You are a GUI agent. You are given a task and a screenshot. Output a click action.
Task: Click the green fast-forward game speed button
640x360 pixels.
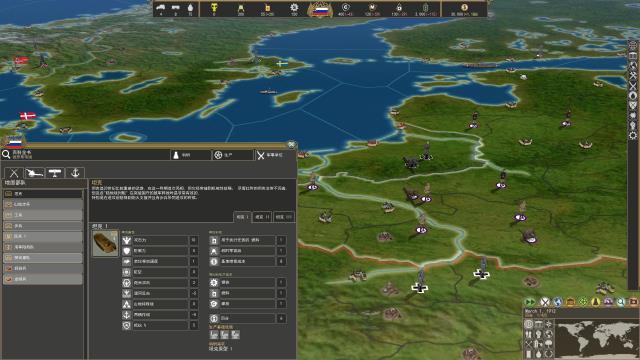coord(530,302)
